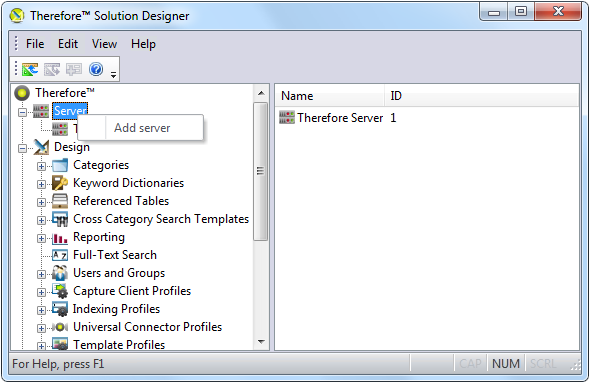Viewport: 590px width, 383px height.
Task: Expand the Categories node
Action: point(41,166)
